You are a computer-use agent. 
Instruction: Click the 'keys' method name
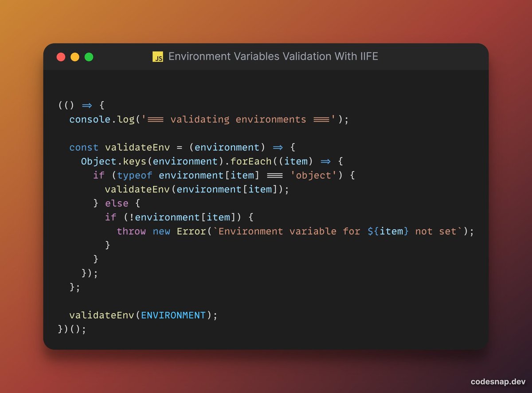(134, 161)
